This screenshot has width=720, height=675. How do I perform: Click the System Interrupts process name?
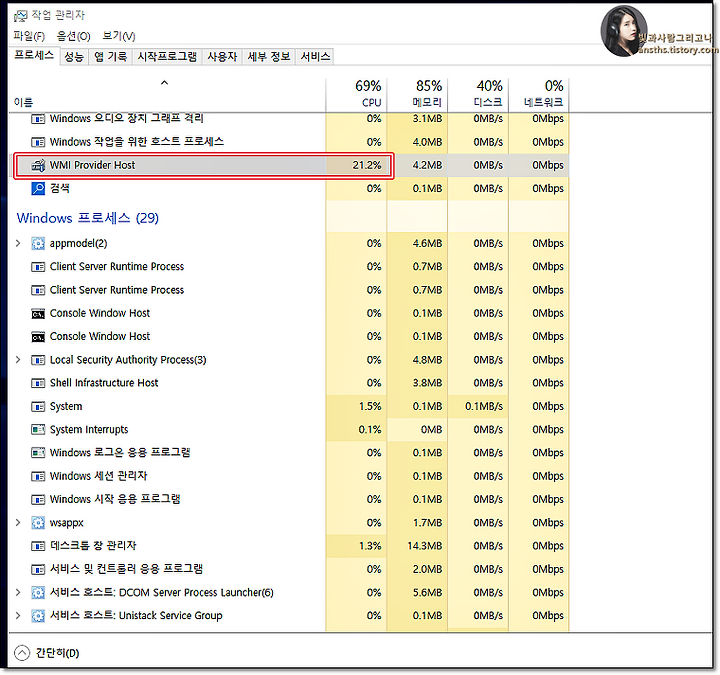tap(89, 430)
